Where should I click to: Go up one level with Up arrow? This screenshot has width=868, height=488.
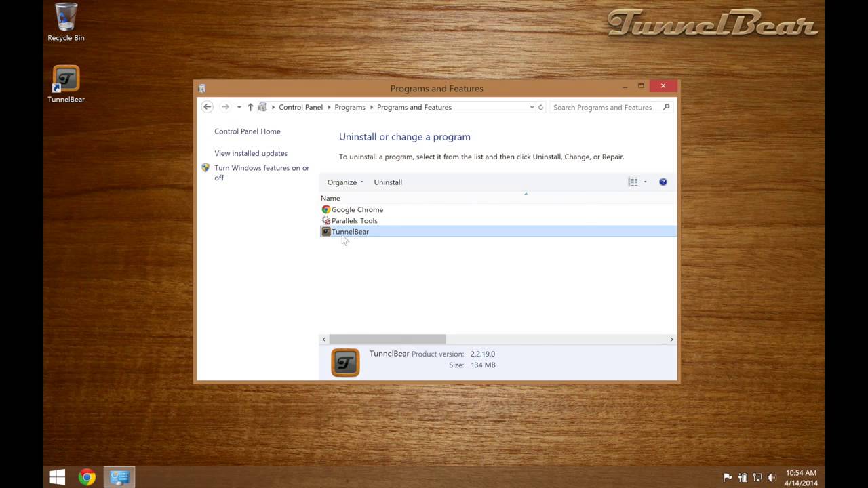click(x=250, y=107)
